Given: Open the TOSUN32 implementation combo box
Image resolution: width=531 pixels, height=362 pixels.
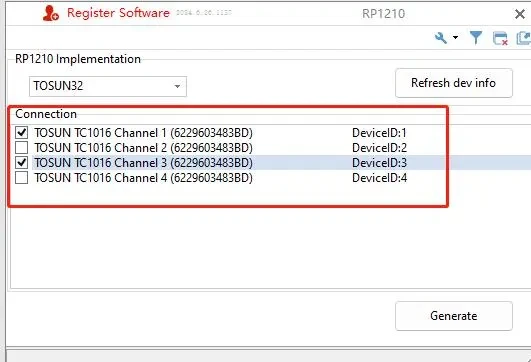Looking at the screenshot, I should (108, 86).
